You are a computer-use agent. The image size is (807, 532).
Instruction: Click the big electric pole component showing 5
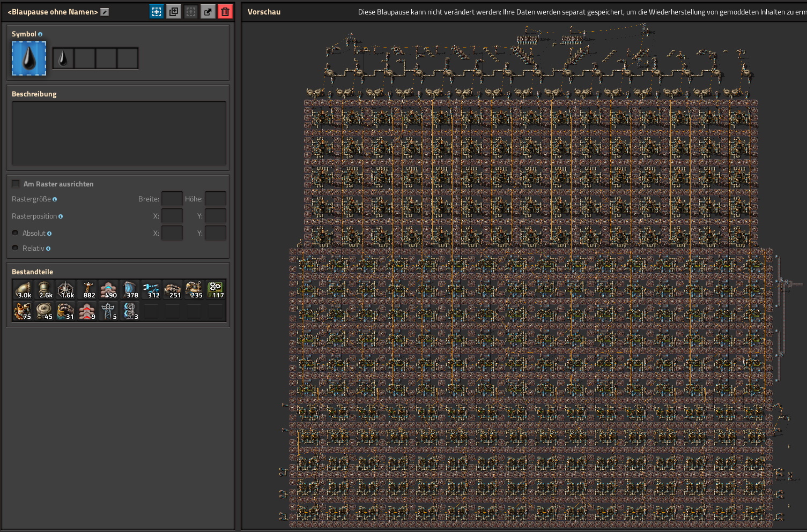pyautogui.click(x=109, y=311)
